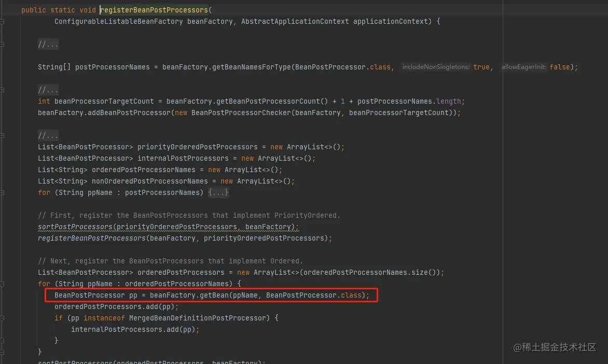The width and height of the screenshot is (608, 364).
Task: Click the BeanPostProcessorChecker constructor name
Action: pyautogui.click(x=241, y=113)
